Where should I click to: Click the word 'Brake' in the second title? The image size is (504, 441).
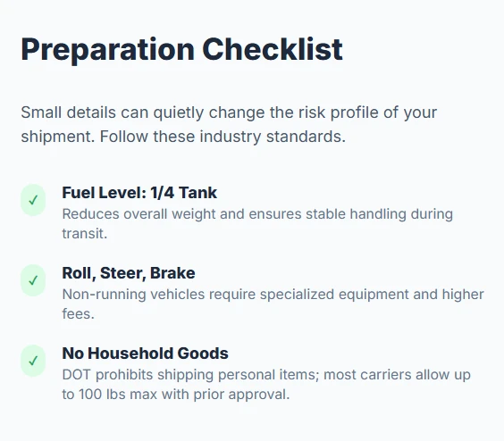pos(172,273)
